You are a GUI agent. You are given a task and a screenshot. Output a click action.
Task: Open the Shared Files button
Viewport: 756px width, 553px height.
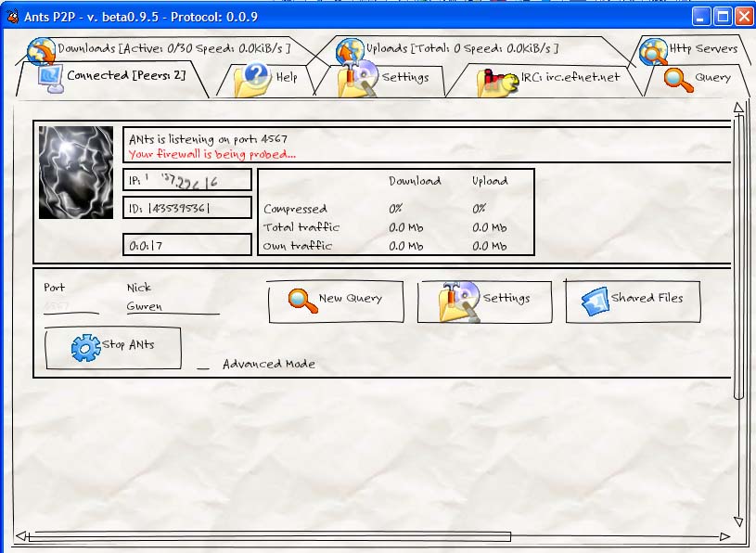coord(633,301)
